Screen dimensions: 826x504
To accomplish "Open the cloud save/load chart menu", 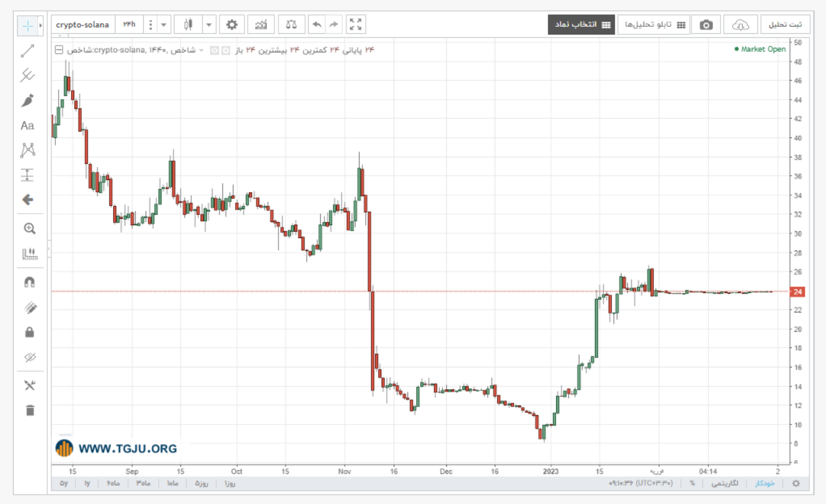I will point(740,25).
